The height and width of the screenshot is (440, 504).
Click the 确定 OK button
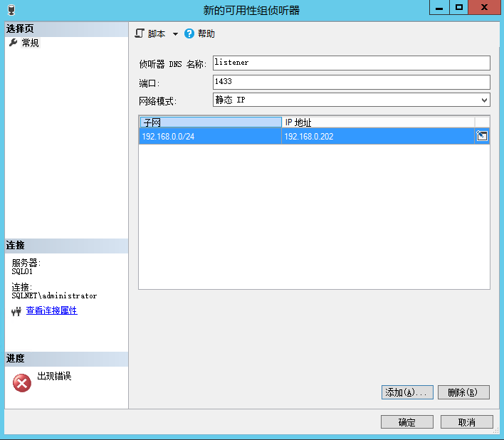click(407, 422)
